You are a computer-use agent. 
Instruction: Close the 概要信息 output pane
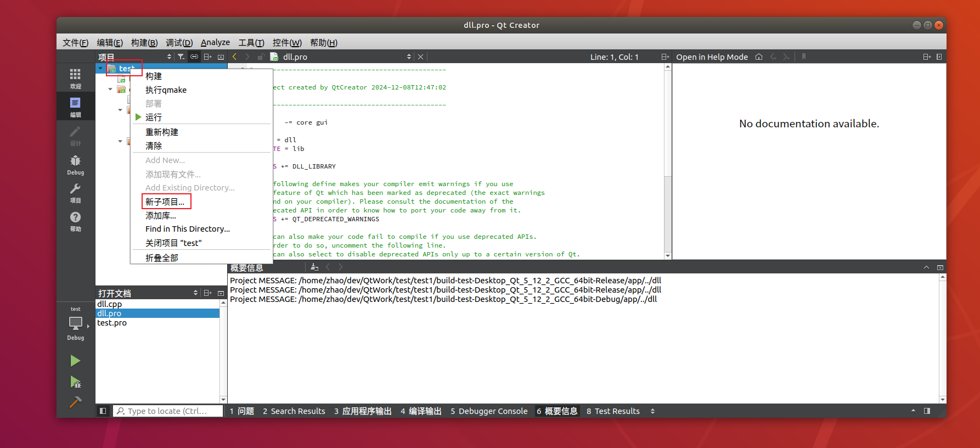940,267
